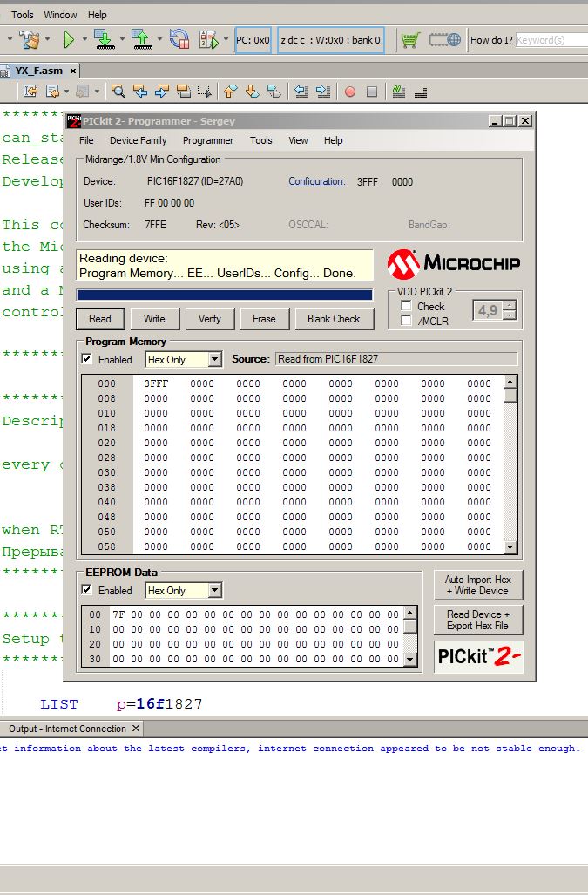
Task: Click the shopping cart icon in toolbar
Action: click(409, 39)
